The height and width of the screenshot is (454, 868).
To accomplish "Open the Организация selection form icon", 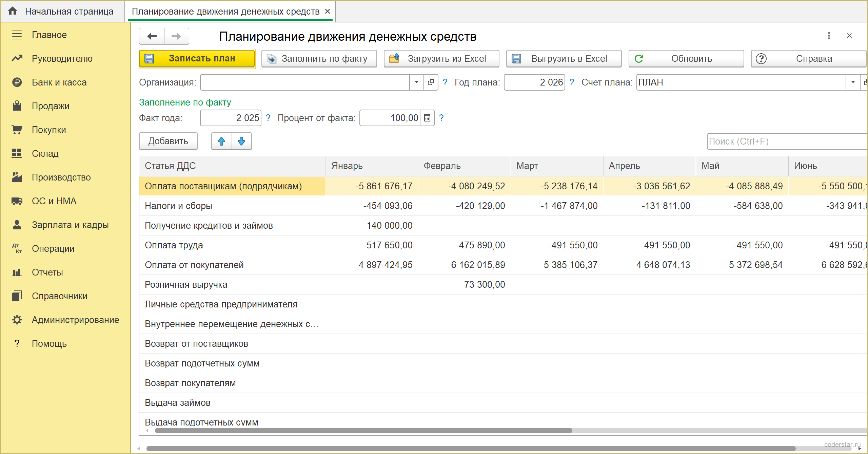I will click(431, 82).
